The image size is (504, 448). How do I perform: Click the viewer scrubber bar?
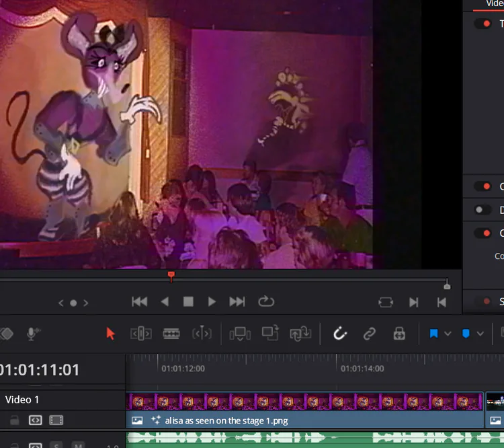223,280
